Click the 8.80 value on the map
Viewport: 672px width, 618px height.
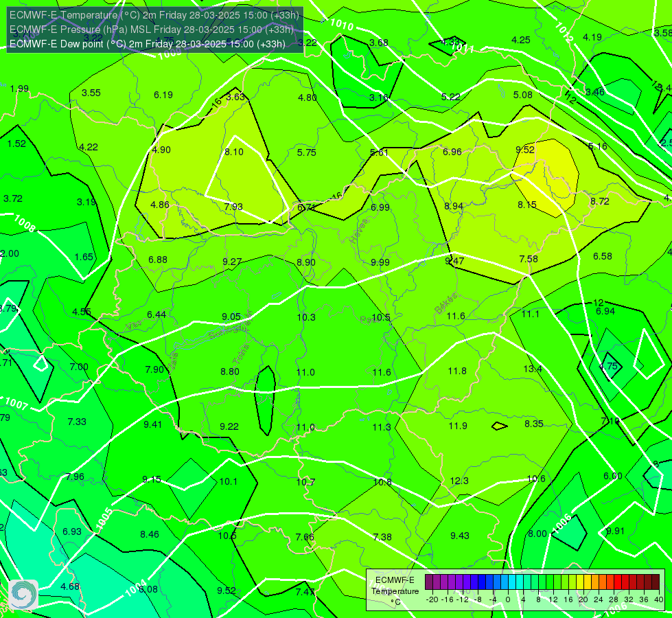coord(230,371)
